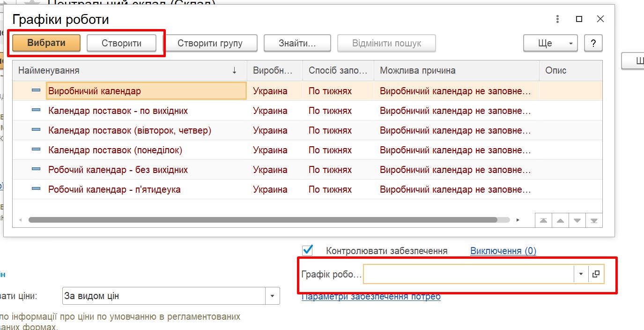This screenshot has height=330, width=644.
Task: Click the horizontal scrollbar thumb
Action: coord(263,219)
